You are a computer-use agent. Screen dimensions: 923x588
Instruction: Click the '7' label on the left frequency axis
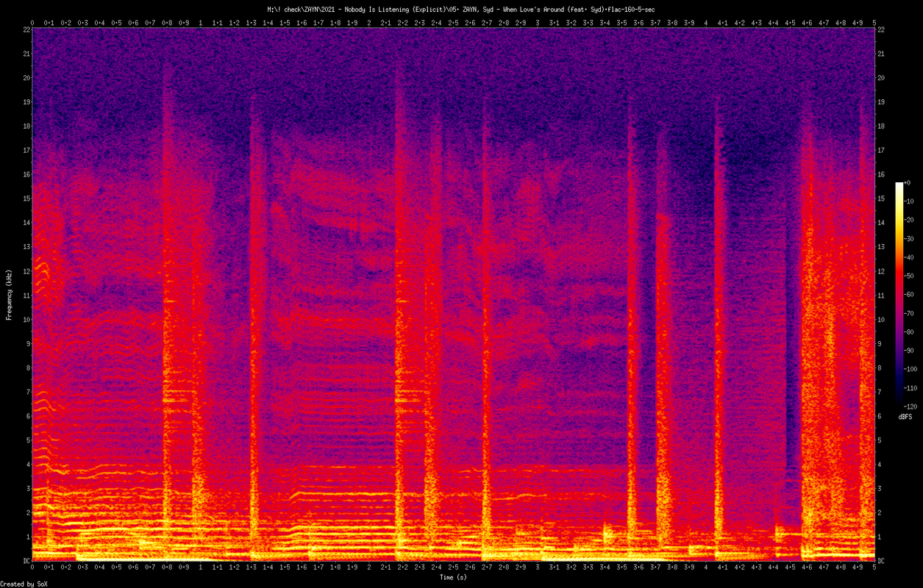pos(28,392)
